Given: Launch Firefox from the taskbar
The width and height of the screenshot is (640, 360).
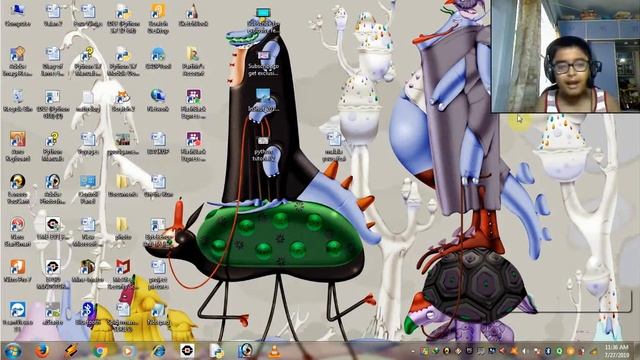Looking at the screenshot, I should click(41, 351).
